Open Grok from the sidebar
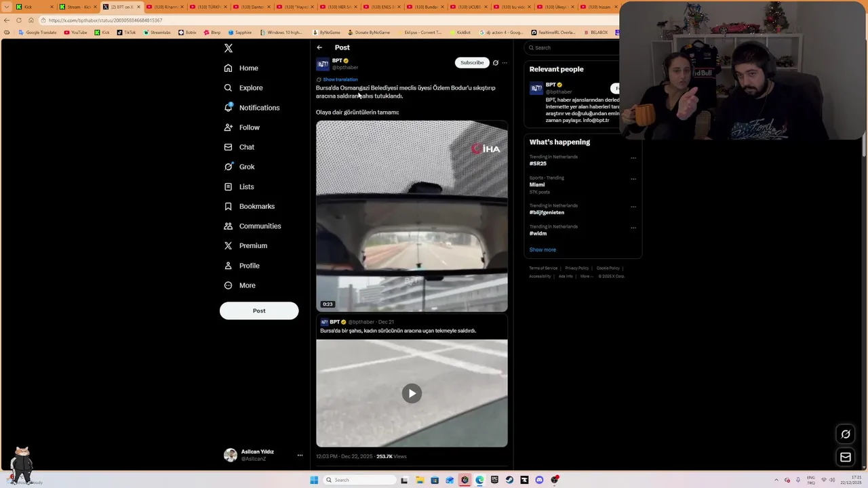The height and width of the screenshot is (488, 868). click(239, 167)
